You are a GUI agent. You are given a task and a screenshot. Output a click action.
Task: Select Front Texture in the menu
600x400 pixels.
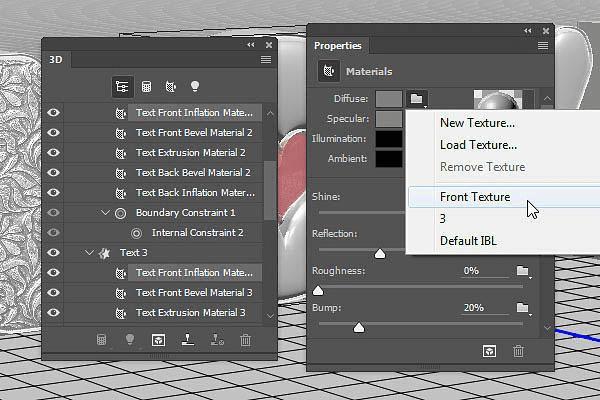[504, 197]
